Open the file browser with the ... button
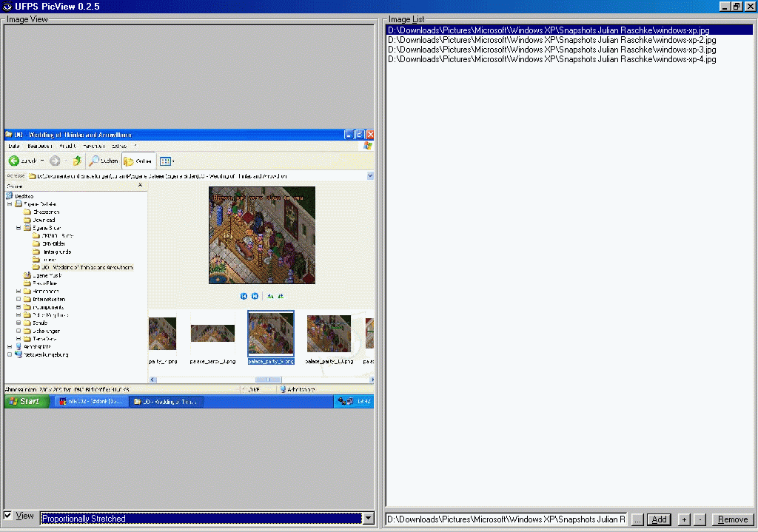The width and height of the screenshot is (758, 532). tap(637, 520)
